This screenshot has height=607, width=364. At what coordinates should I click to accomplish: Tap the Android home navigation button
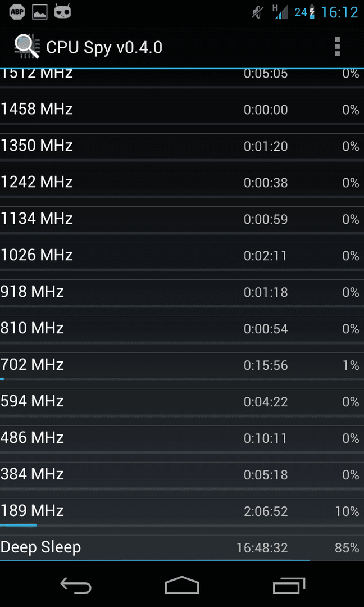pyautogui.click(x=182, y=585)
